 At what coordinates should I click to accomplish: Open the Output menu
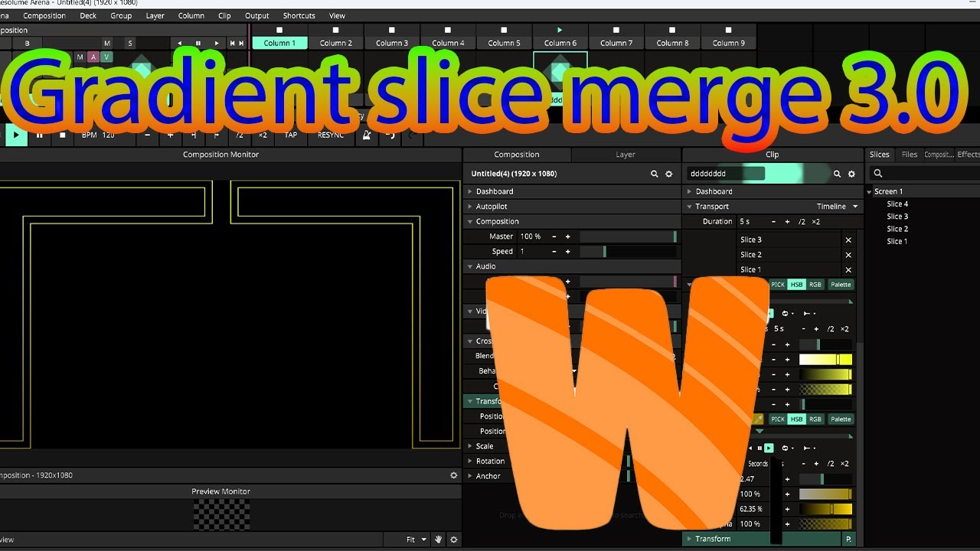pyautogui.click(x=256, y=15)
